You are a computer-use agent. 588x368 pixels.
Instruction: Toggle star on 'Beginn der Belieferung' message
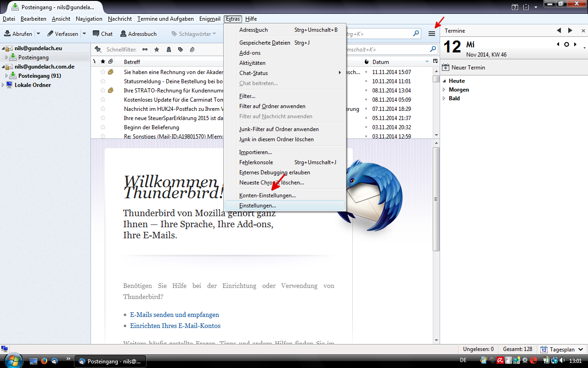103,127
